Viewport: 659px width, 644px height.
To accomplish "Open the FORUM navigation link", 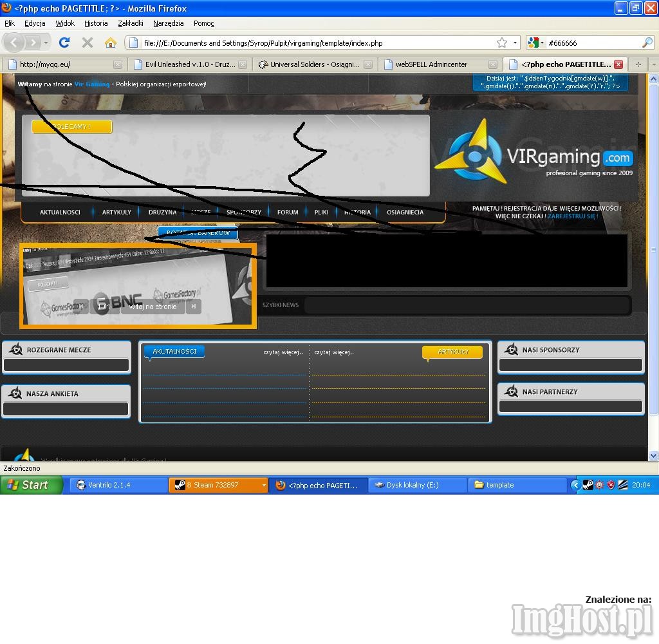I will click(x=288, y=212).
